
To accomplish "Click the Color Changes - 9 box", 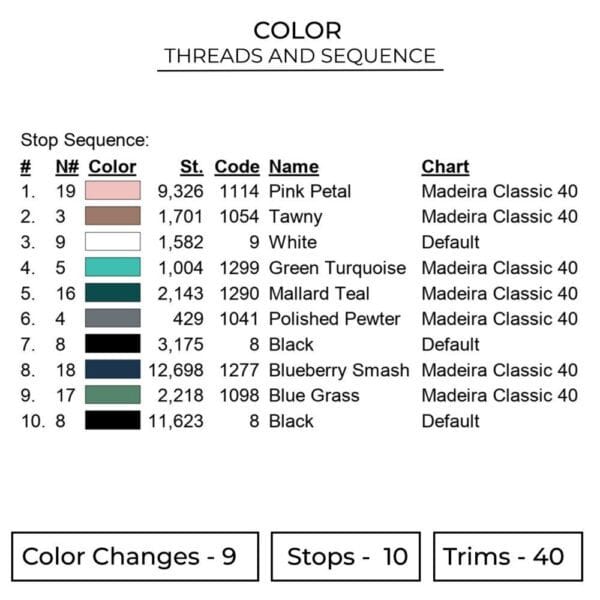I will coord(135,557).
